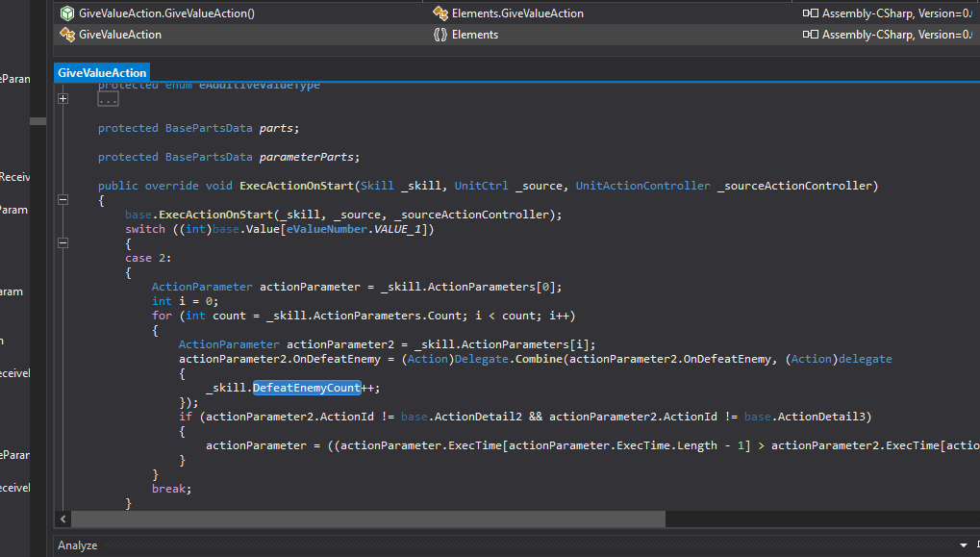Click the GiveValueAction constructor method icon
The image size is (980, 557).
67,13
